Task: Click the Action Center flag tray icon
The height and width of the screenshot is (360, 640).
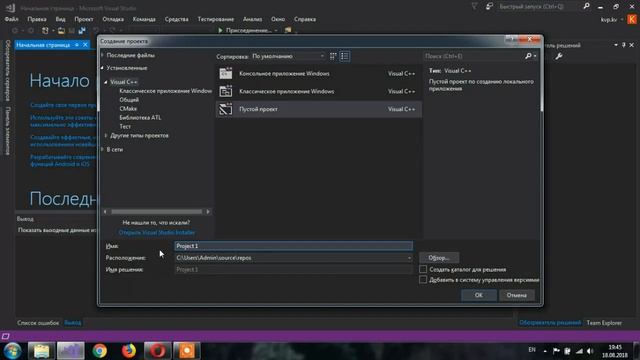Action: click(556, 351)
